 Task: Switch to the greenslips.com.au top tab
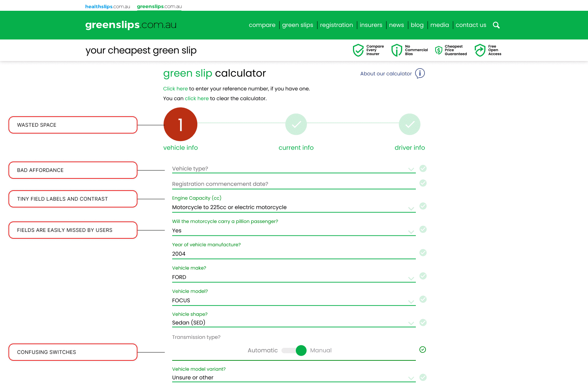click(159, 6)
